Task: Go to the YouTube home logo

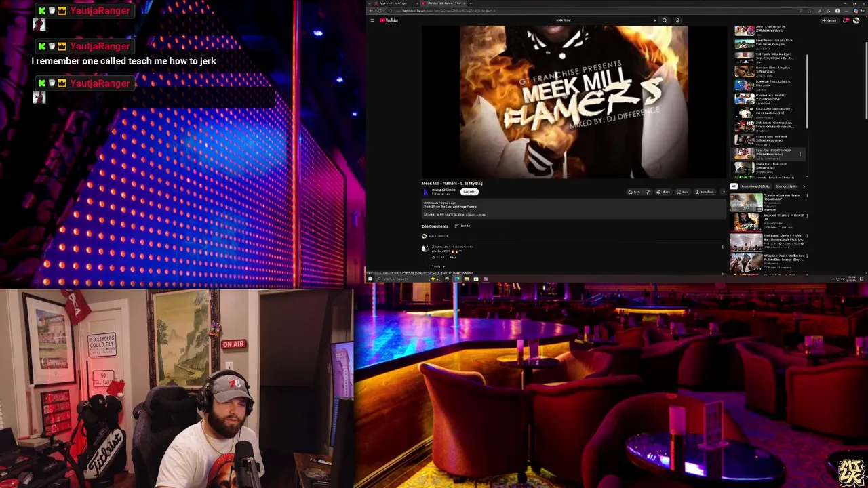Action: click(x=389, y=20)
